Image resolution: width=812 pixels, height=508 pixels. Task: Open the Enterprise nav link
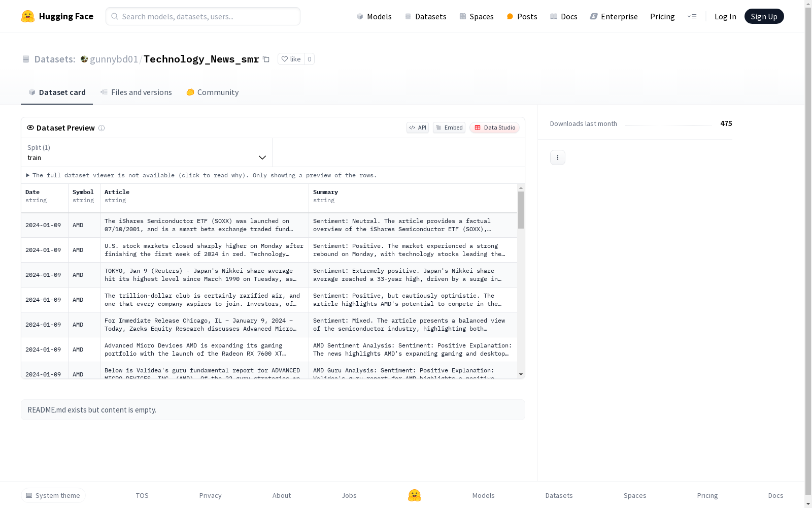tap(614, 16)
